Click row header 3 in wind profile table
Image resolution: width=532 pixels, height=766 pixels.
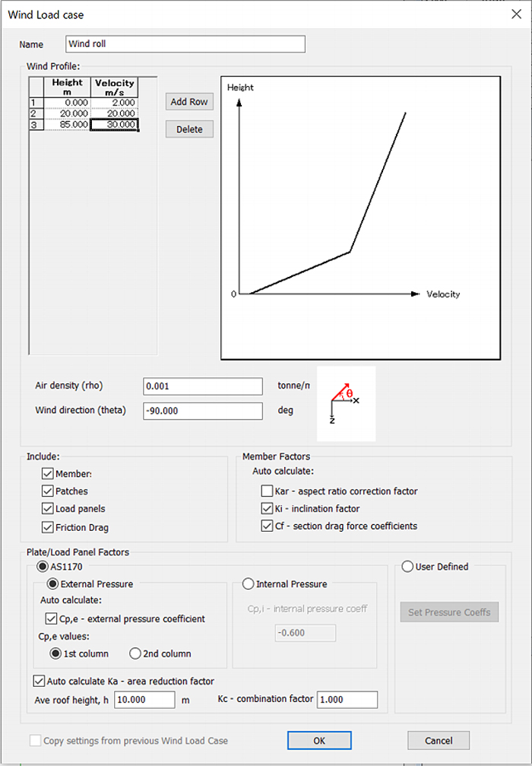[36, 125]
